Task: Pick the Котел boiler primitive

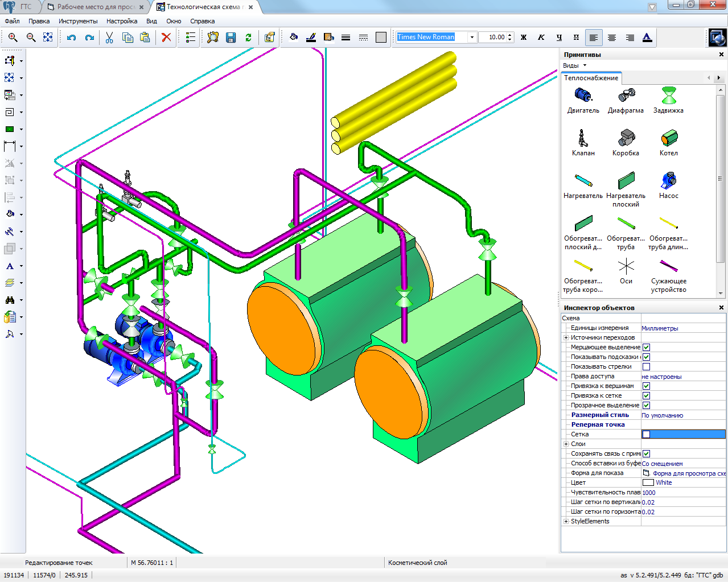Action: 668,143
